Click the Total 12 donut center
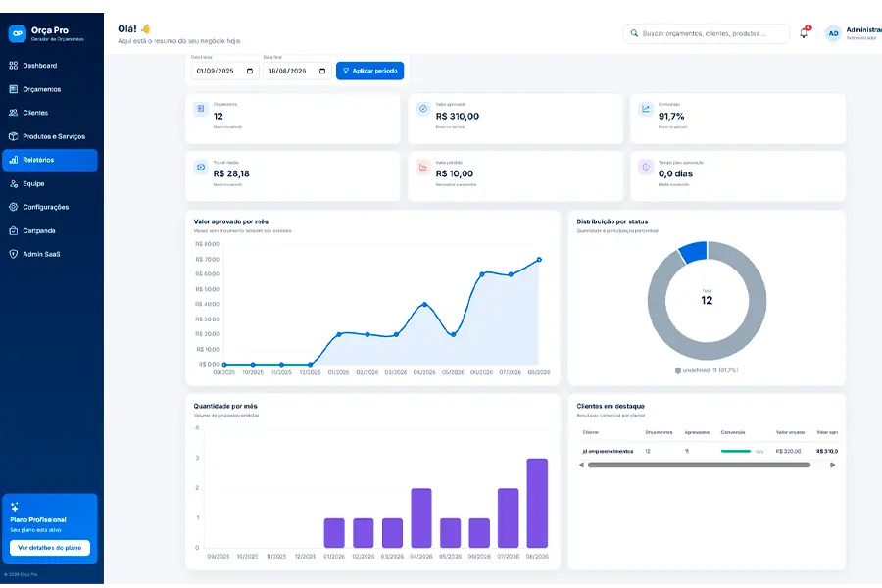This screenshot has width=882, height=588. pos(707,298)
